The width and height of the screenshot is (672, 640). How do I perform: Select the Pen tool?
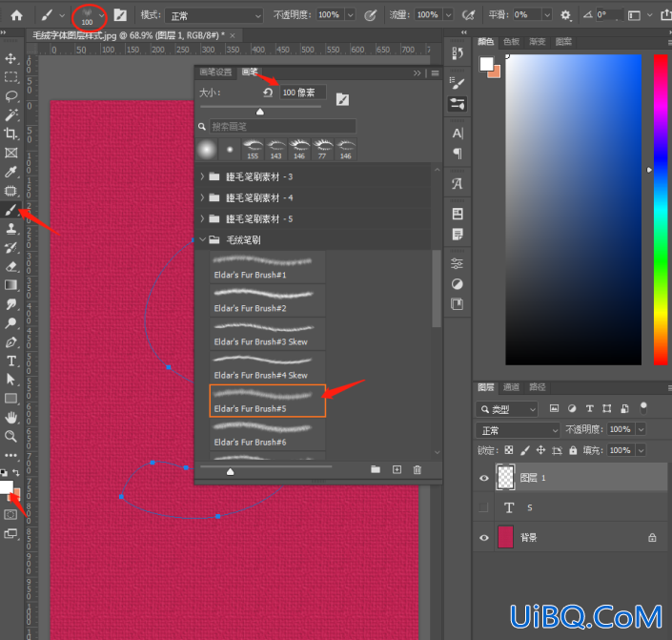pyautogui.click(x=10, y=341)
